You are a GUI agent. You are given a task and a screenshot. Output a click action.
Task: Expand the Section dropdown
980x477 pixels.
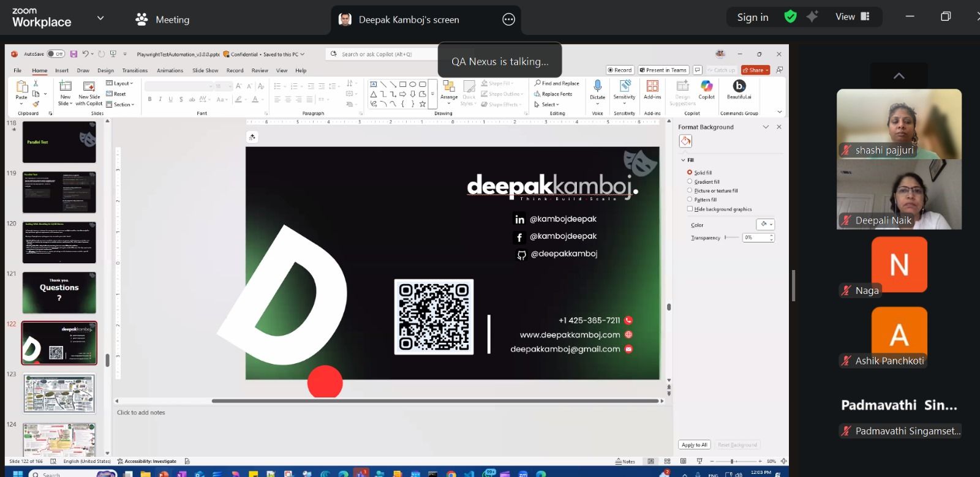[x=120, y=104]
